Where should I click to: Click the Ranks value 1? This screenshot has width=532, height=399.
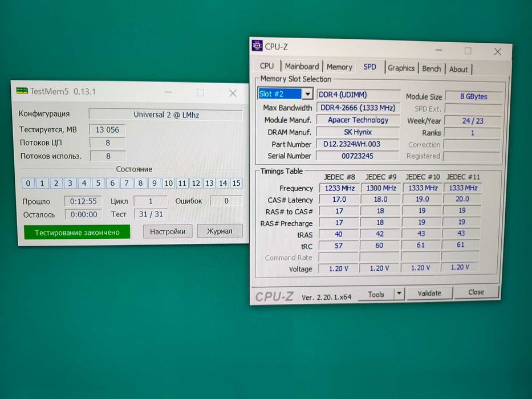[x=472, y=133]
